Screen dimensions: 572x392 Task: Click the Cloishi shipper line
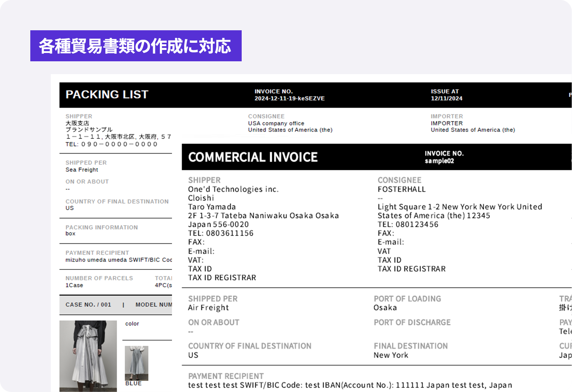(x=201, y=198)
